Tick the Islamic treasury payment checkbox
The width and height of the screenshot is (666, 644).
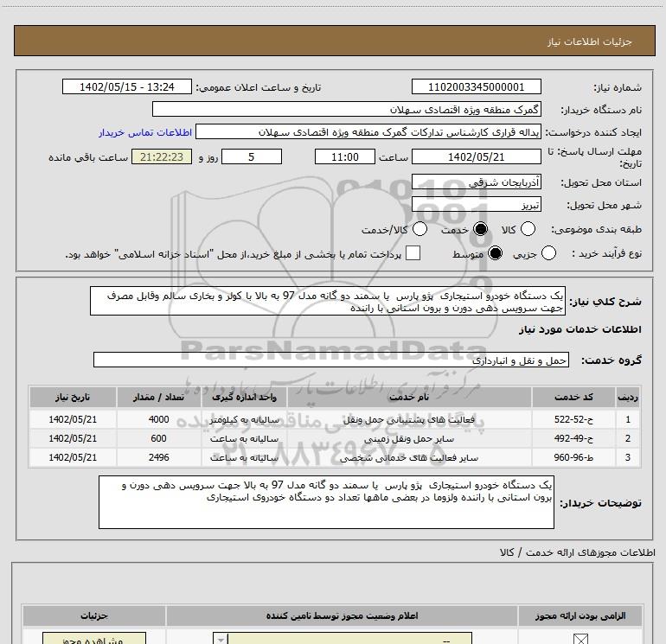pos(413,253)
